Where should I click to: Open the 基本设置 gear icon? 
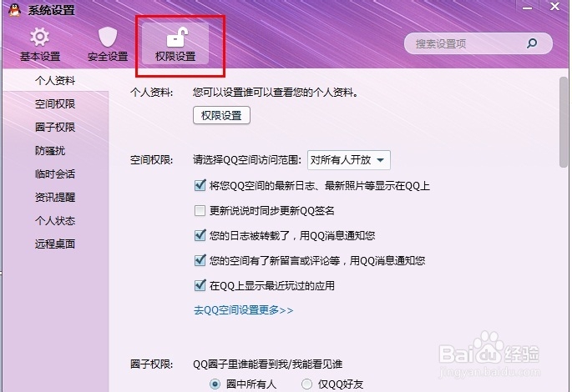[x=40, y=38]
